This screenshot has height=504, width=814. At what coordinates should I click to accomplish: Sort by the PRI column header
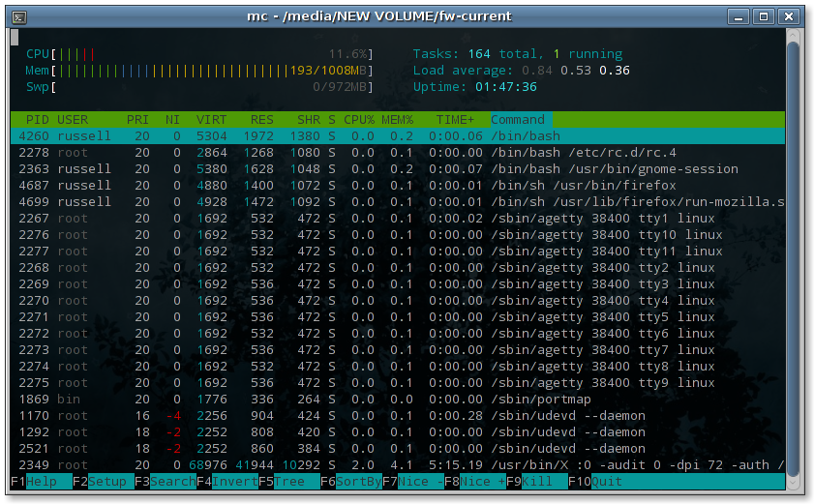click(x=137, y=120)
